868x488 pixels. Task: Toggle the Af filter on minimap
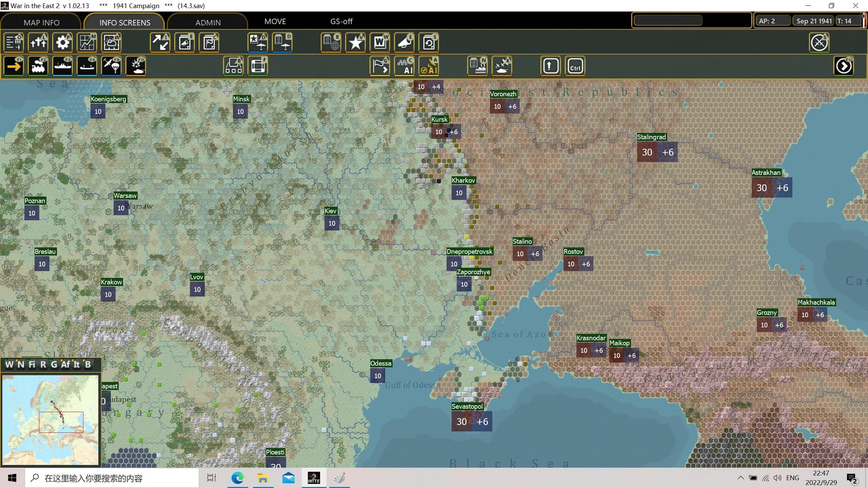pos(66,364)
